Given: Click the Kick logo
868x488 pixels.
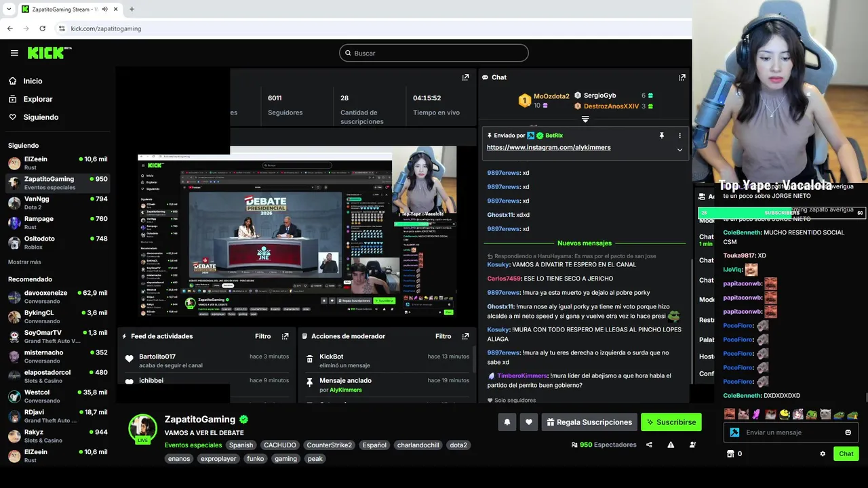Looking at the screenshot, I should pos(50,52).
